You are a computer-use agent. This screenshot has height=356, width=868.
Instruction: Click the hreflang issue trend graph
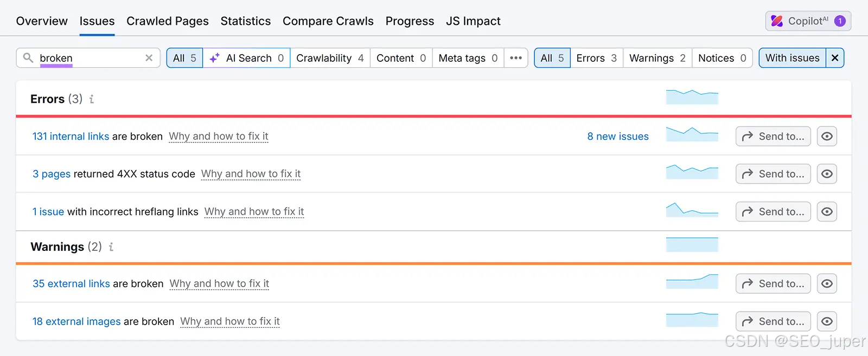click(692, 210)
